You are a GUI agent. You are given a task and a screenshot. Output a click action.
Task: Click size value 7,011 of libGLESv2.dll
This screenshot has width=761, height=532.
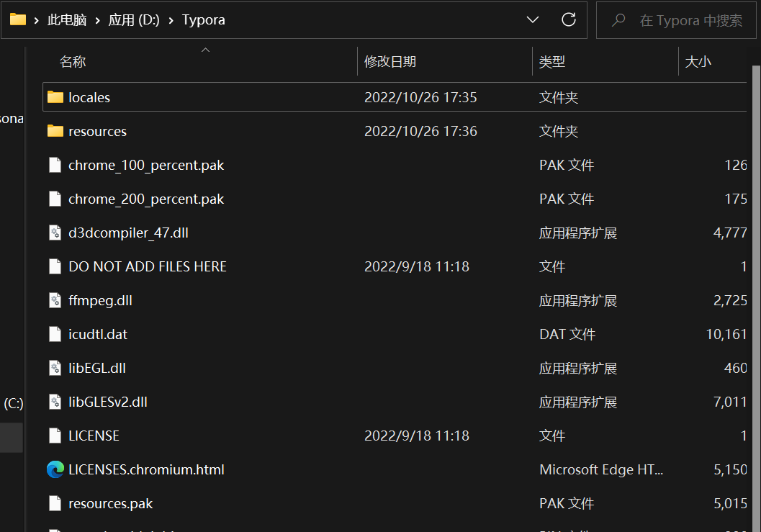(x=730, y=402)
